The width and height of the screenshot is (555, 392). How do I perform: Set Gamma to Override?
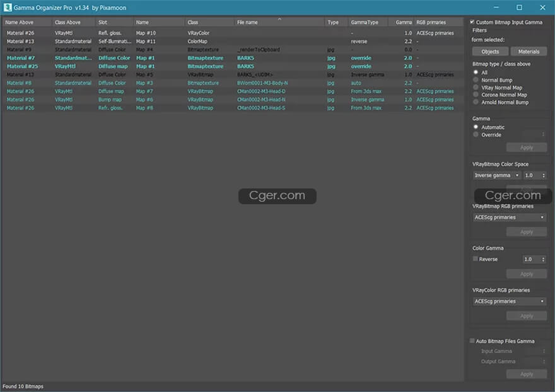tap(476, 134)
